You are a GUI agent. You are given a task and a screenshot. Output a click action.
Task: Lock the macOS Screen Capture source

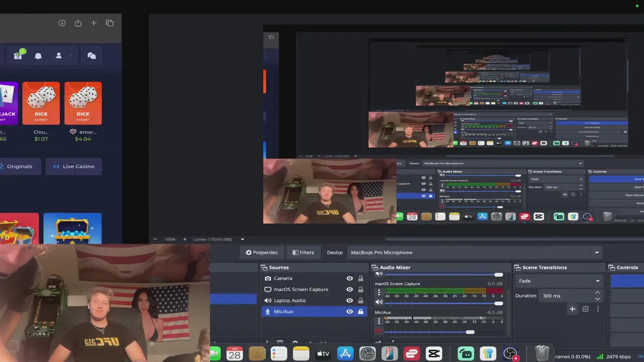click(x=361, y=290)
